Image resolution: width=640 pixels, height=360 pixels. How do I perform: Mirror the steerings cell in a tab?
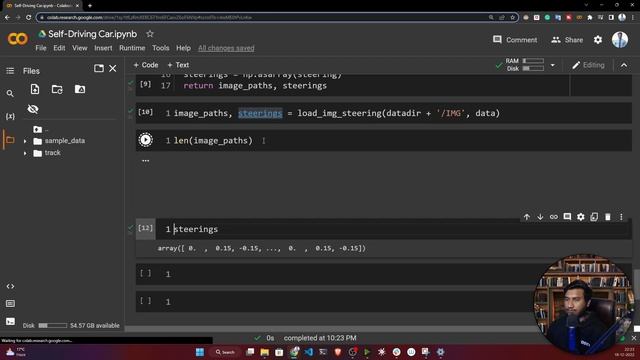point(594,217)
